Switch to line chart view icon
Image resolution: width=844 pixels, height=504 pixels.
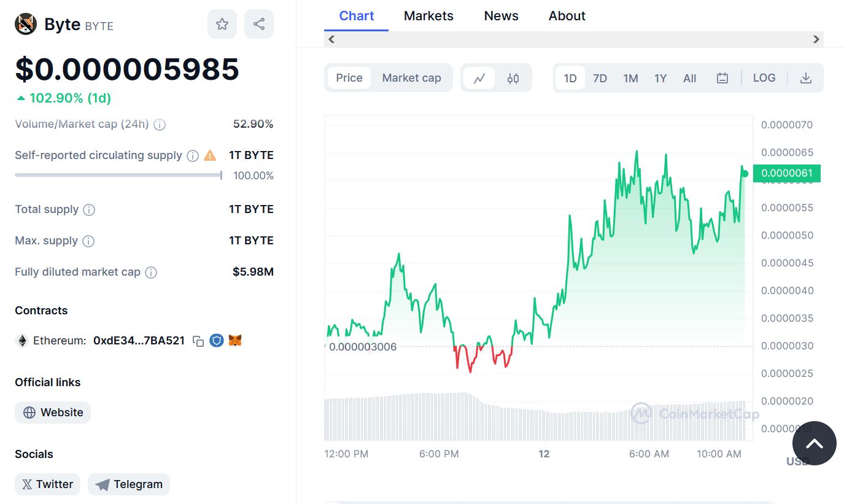pyautogui.click(x=479, y=78)
